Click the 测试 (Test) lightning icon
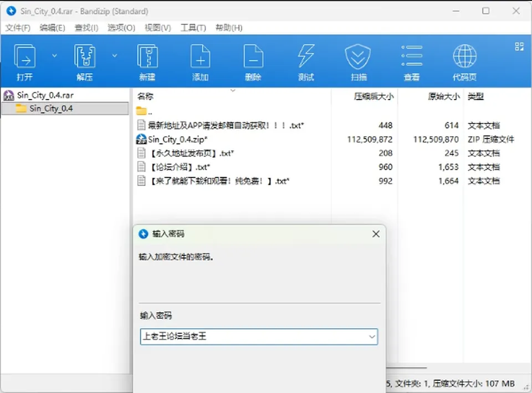Image resolution: width=532 pixels, height=393 pixels. point(306,56)
